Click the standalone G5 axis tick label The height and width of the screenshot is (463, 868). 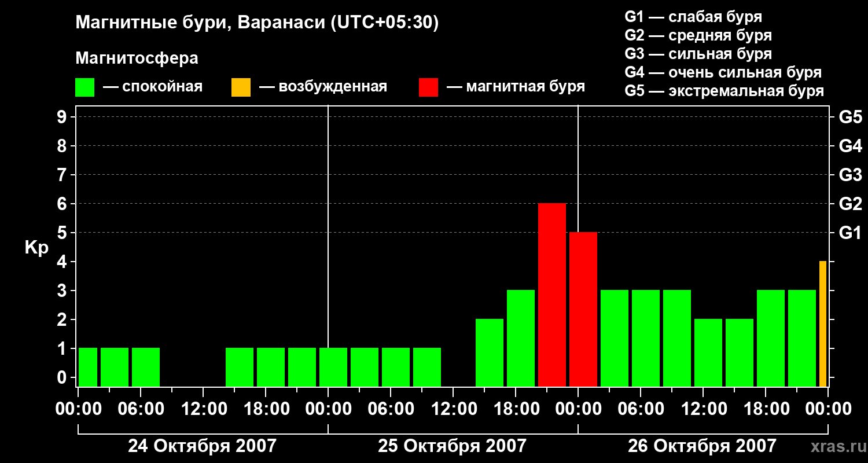850,117
